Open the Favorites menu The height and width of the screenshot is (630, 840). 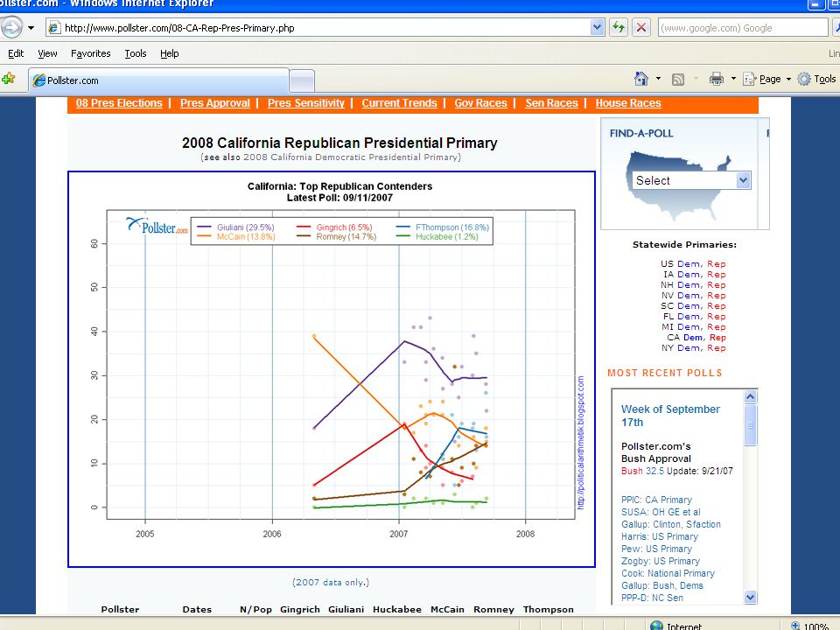[x=90, y=53]
